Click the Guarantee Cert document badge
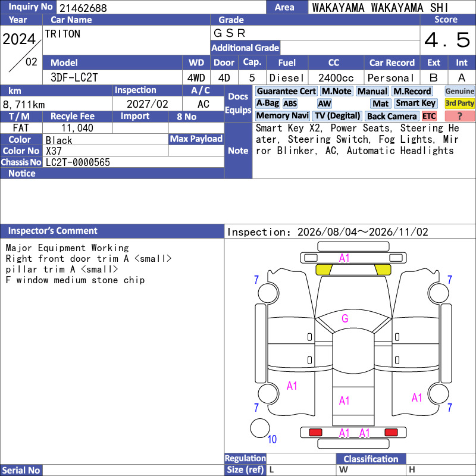Screen dimensions: 476x476 (x=286, y=92)
